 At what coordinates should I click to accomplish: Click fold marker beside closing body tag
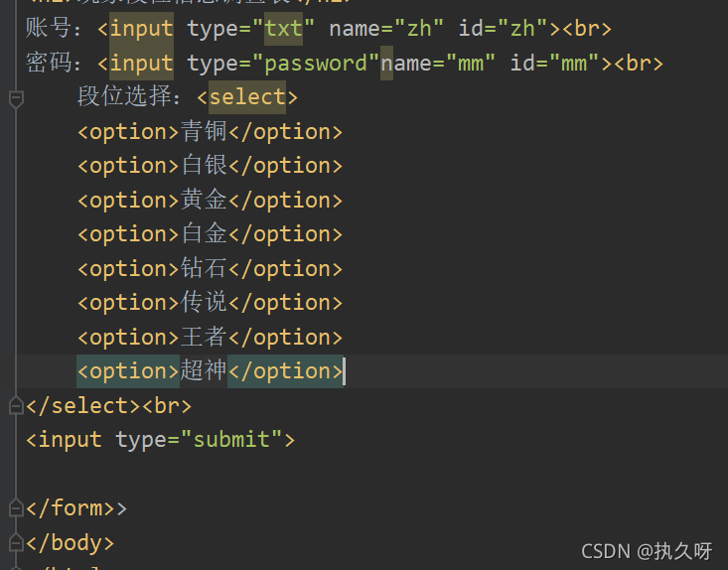coord(15,542)
